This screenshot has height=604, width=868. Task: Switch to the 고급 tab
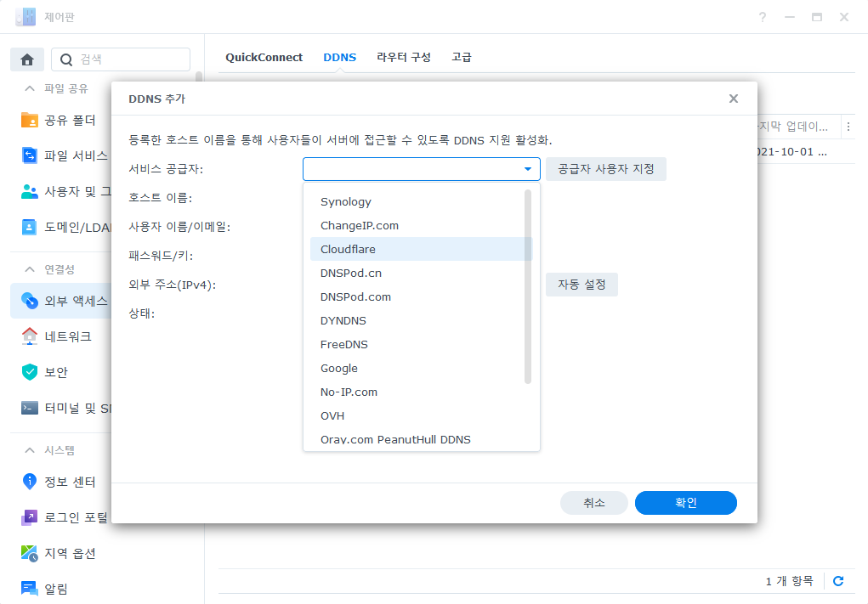point(462,58)
